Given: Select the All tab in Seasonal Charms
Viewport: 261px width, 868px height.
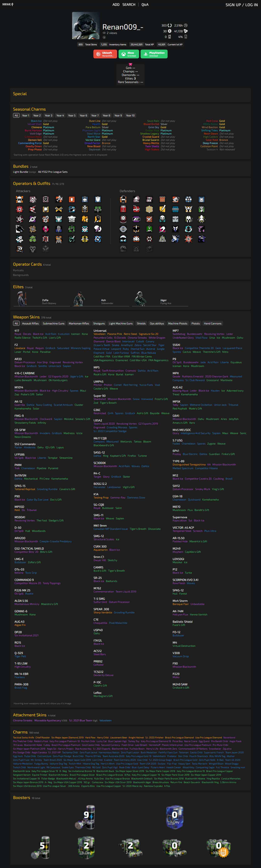Looking at the screenshot, I should (x=16, y=116).
